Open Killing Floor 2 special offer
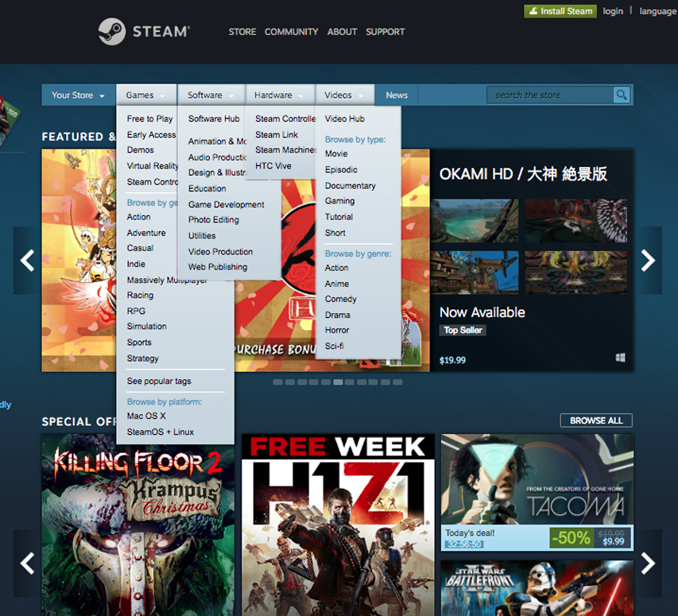678x616 pixels. click(x=138, y=525)
